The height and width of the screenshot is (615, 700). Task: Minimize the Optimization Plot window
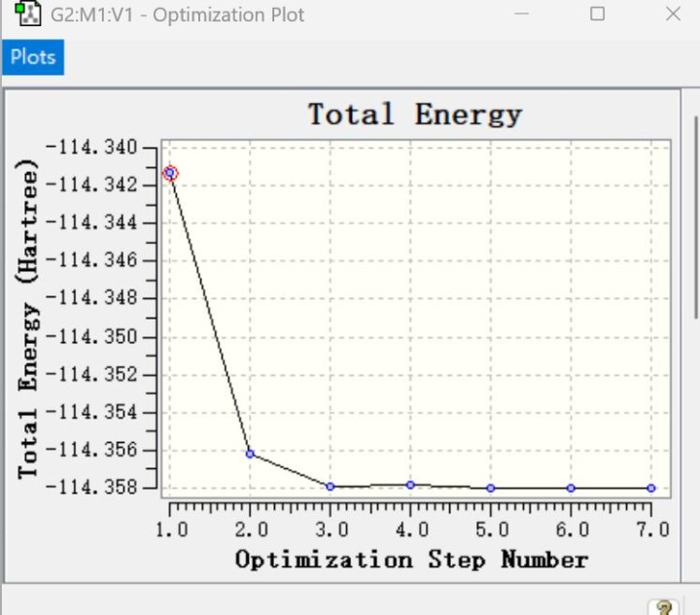pos(521,14)
